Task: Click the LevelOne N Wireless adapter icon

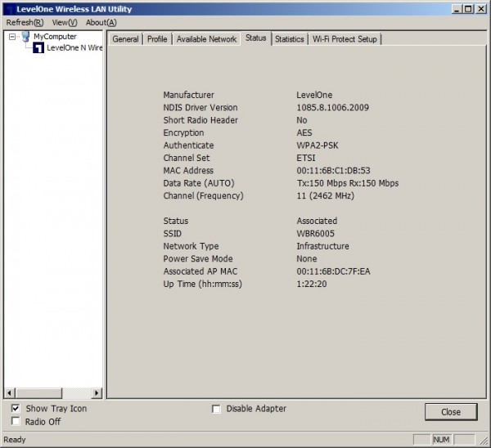Action: pos(38,48)
